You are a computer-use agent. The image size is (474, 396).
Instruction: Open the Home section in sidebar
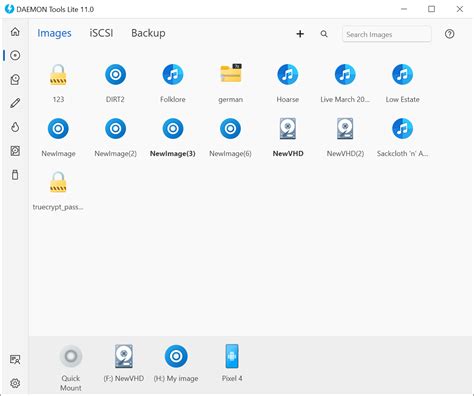pos(15,32)
